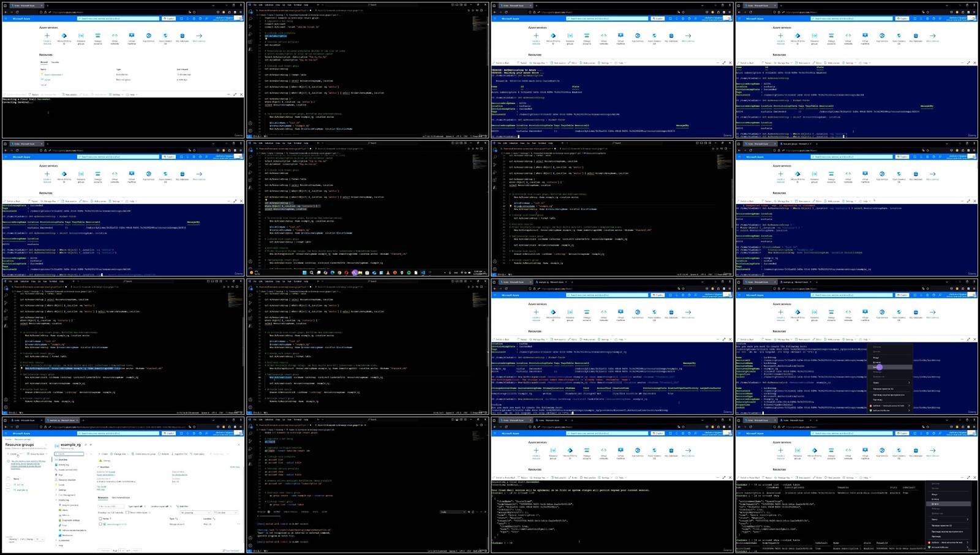Switch to Recent tab in top-left frame

click(44, 62)
